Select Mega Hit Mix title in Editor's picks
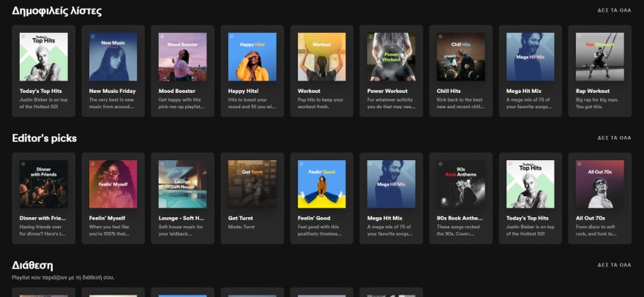 [x=385, y=218]
